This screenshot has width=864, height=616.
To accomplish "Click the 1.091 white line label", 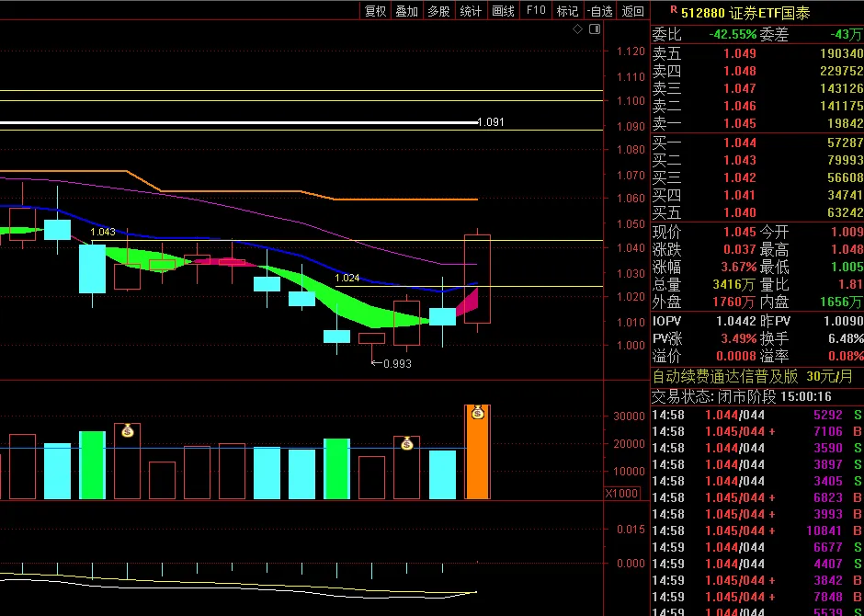I will (x=491, y=122).
